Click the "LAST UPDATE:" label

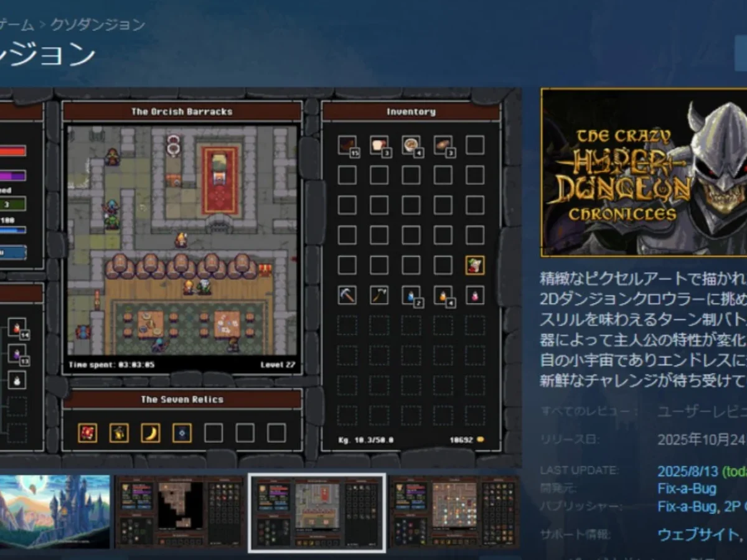pyautogui.click(x=580, y=470)
